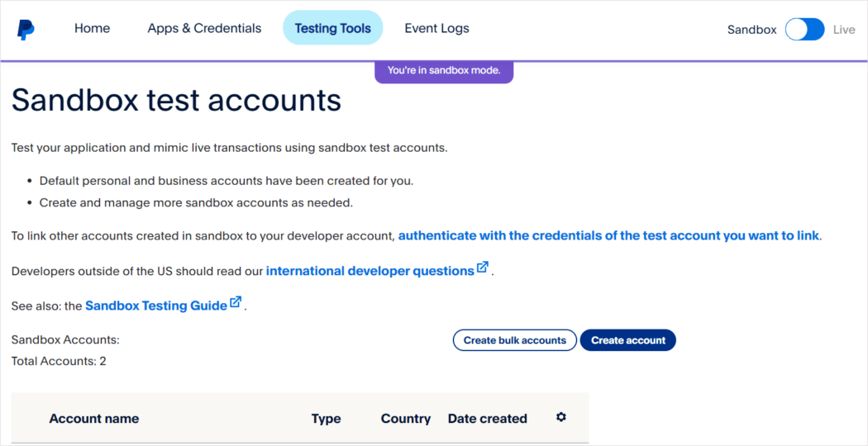Go to Apps & Credentials tab
Image resolution: width=868 pixels, height=446 pixels.
(204, 28)
